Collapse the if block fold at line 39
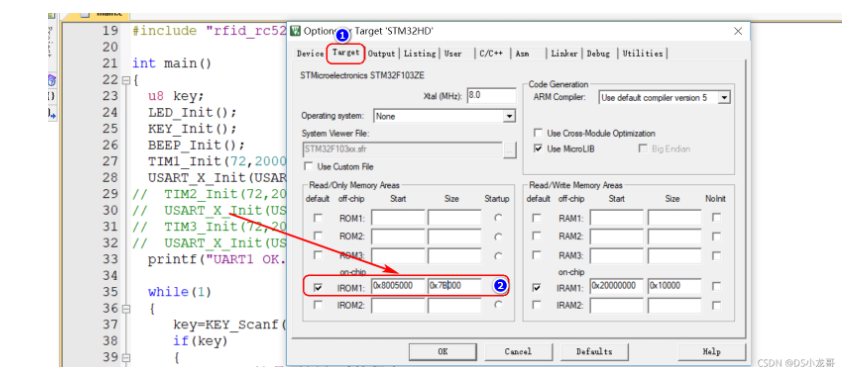 coord(126,358)
